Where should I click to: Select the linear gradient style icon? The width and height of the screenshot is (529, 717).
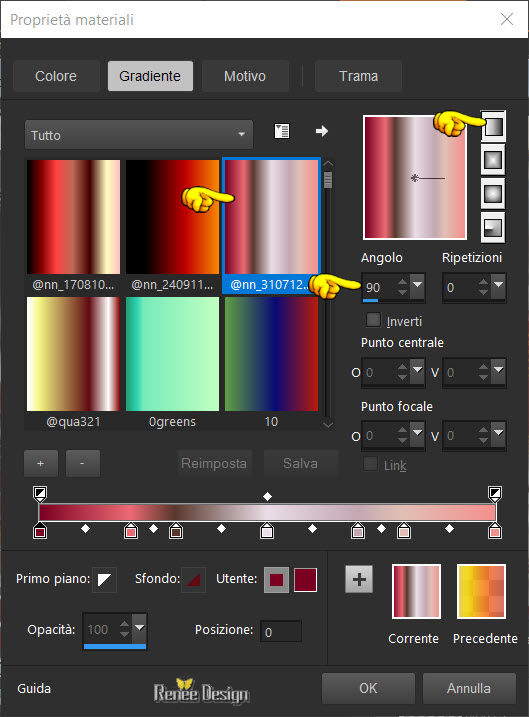click(x=493, y=127)
